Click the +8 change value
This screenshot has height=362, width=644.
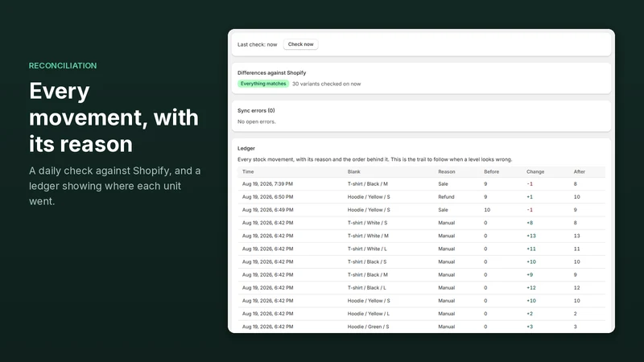coord(530,223)
